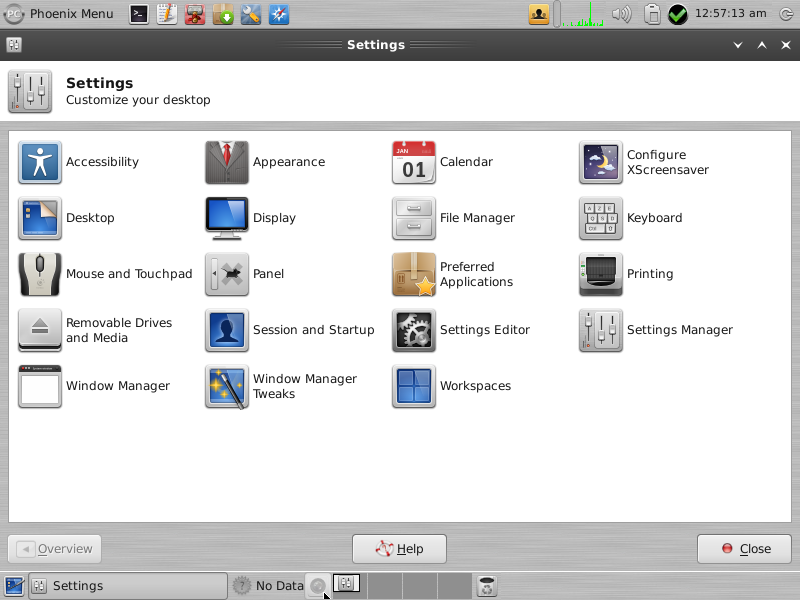Open Preferred Applications
800x600 pixels.
point(453,274)
